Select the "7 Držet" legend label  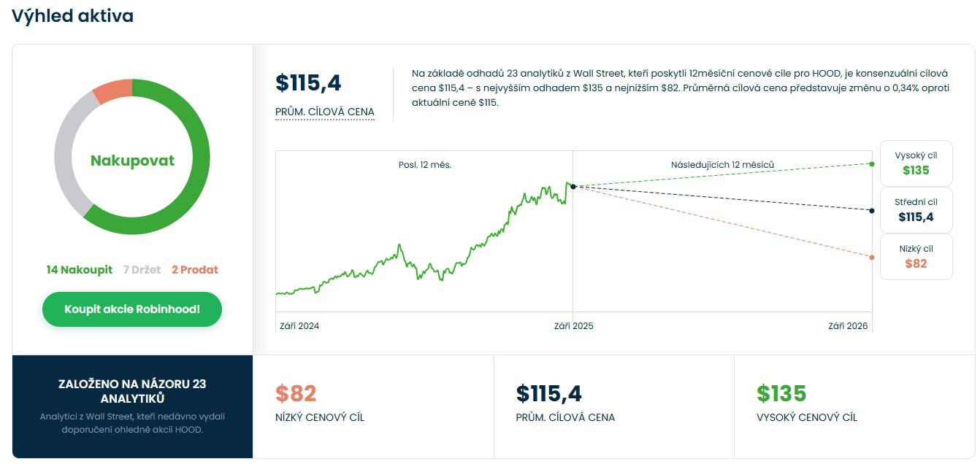(x=142, y=270)
